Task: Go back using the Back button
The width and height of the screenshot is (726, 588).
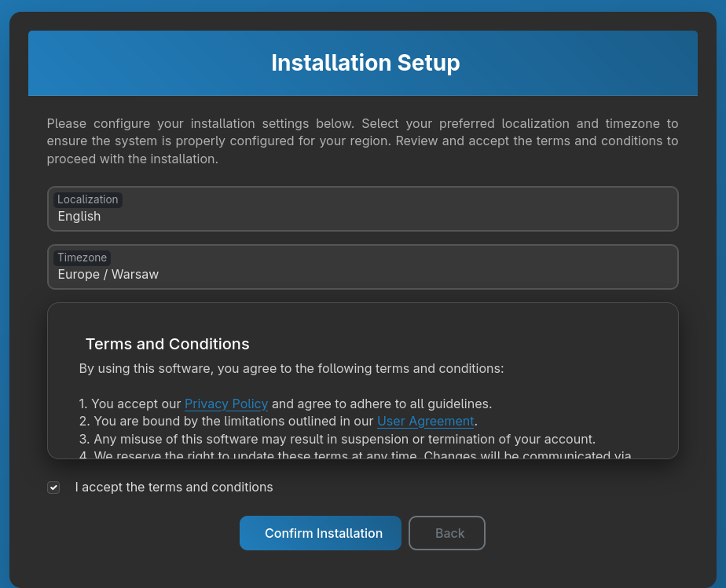Action: coord(446,533)
